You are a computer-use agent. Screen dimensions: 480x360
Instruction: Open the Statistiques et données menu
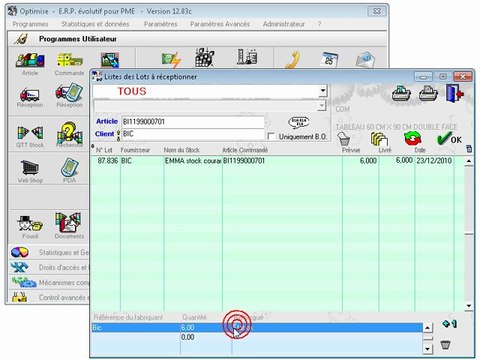[95, 24]
